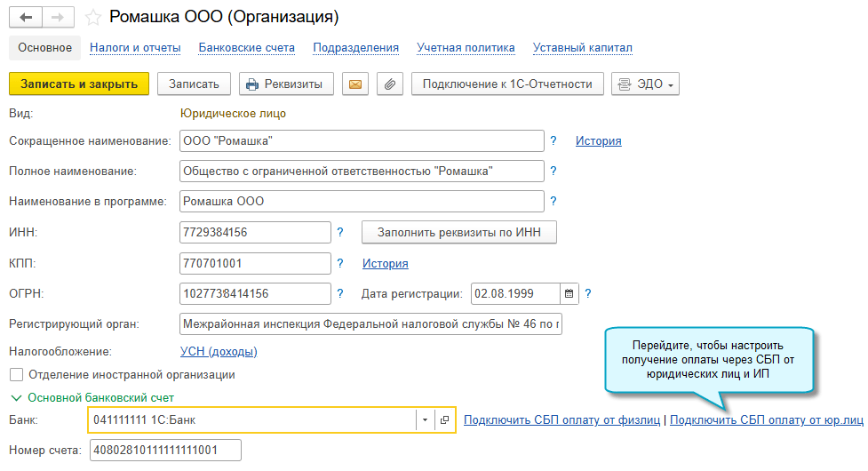Screen dimensions: 868x471
Task: Click into the Номер счета input field
Action: pos(164,451)
